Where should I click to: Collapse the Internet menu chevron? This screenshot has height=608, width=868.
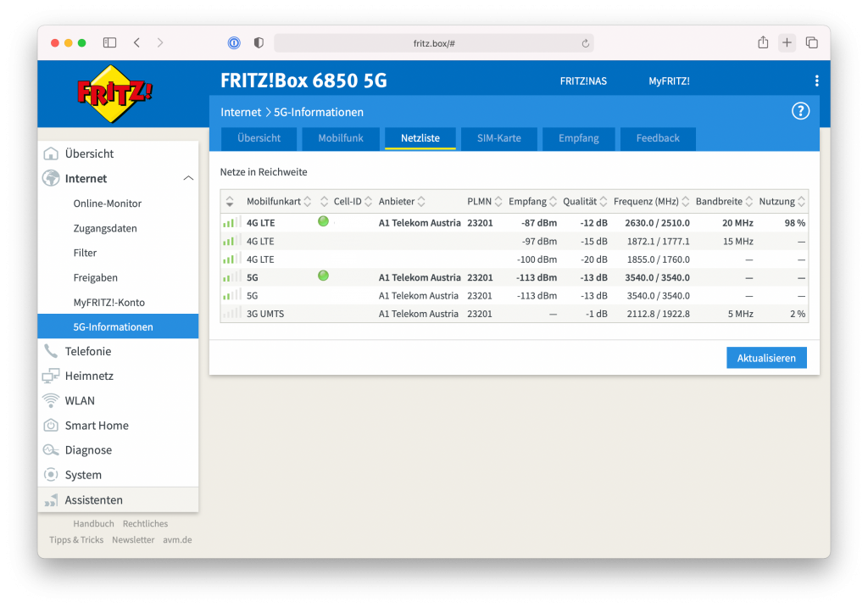coord(188,178)
